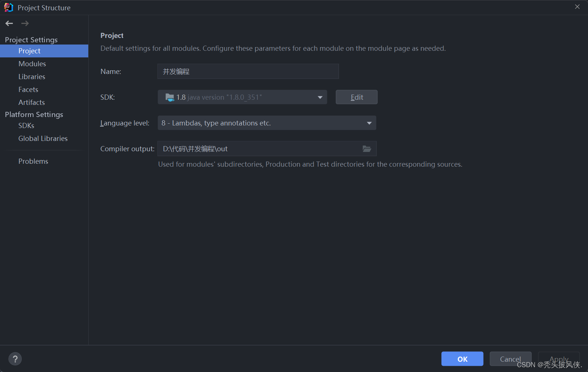Click the project Name input field
The image size is (588, 372).
[248, 71]
